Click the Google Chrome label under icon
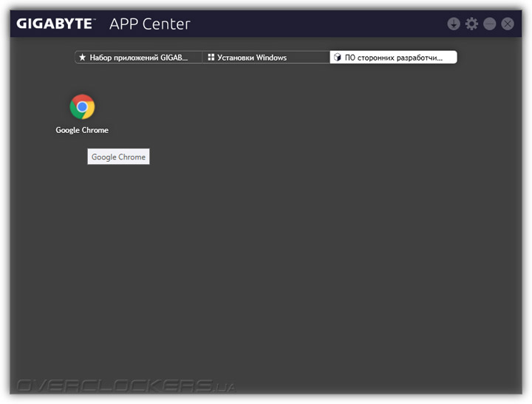The height and width of the screenshot is (404, 532). [x=82, y=130]
